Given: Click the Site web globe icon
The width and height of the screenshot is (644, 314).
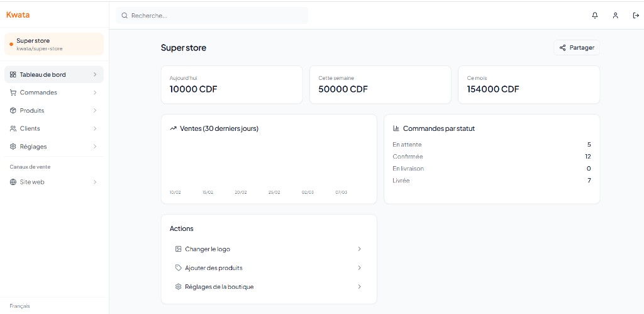Looking at the screenshot, I should click(x=13, y=182).
